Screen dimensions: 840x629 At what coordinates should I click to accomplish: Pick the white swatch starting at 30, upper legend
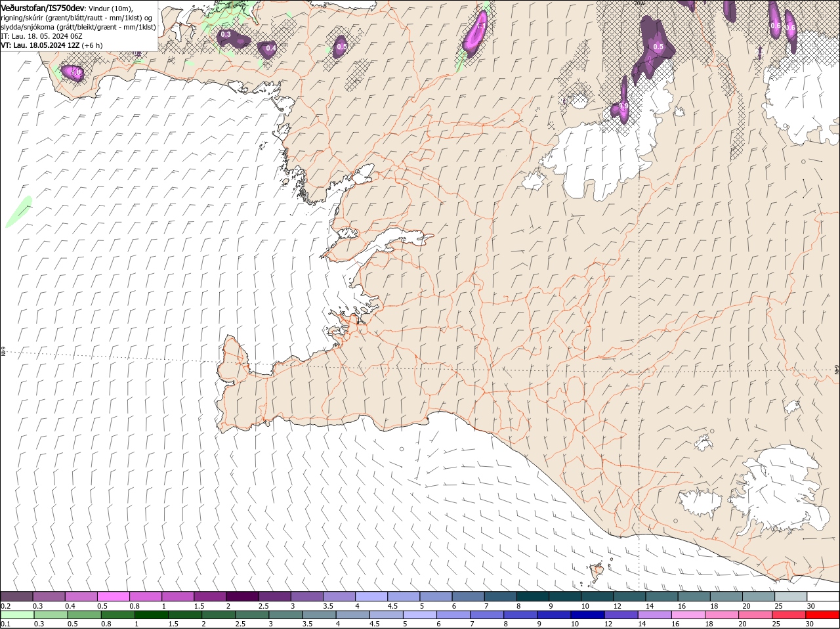823,596
